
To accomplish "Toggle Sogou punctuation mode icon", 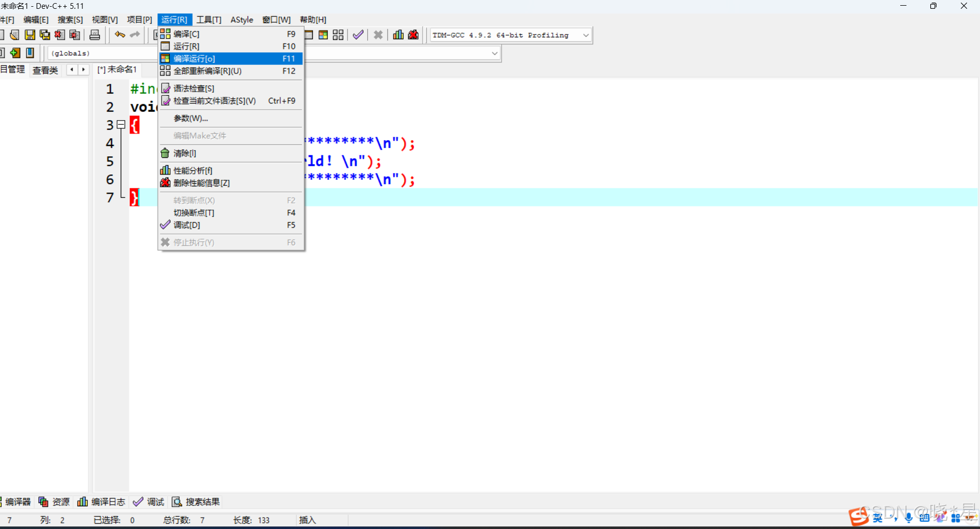I will (894, 518).
